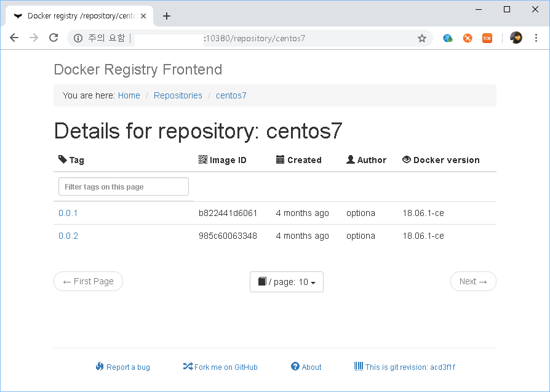Click 18.06.1-ce in the 0.0.2 row
550x392 pixels.
coord(423,236)
